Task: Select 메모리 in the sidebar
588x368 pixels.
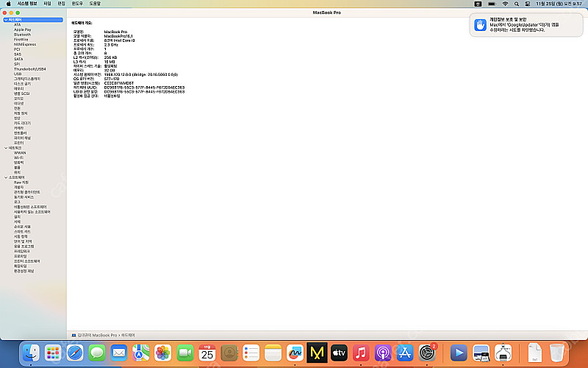Action: [19, 88]
